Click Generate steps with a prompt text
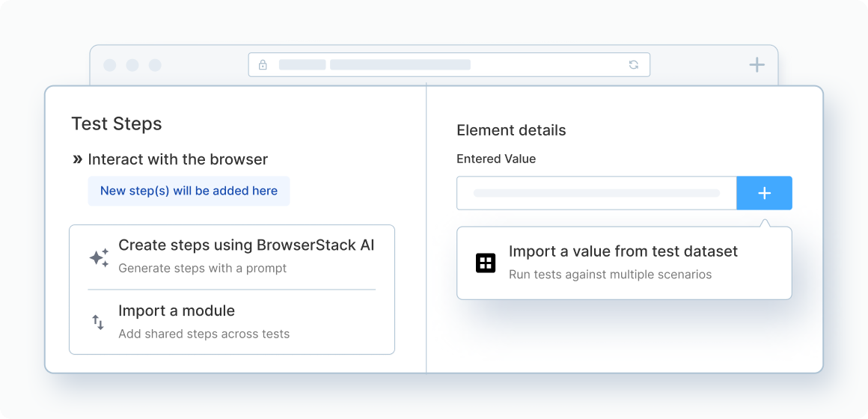868x419 pixels. pyautogui.click(x=203, y=269)
